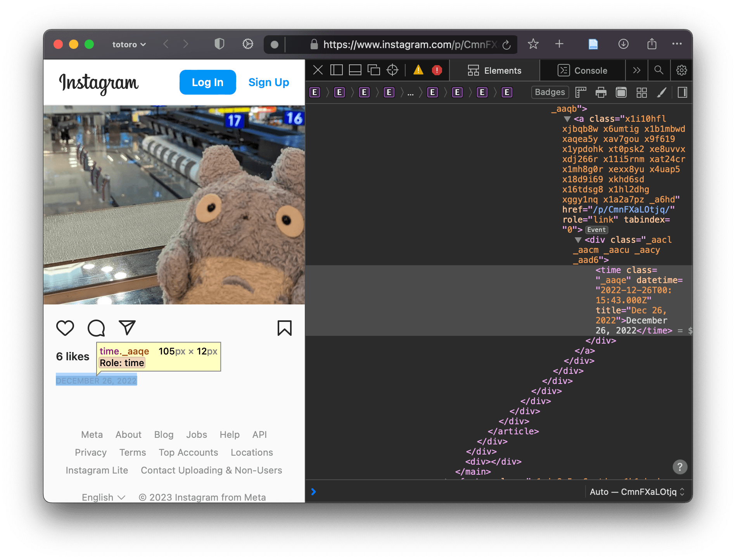736x560 pixels.
Task: Open the API footer link
Action: pos(259,435)
